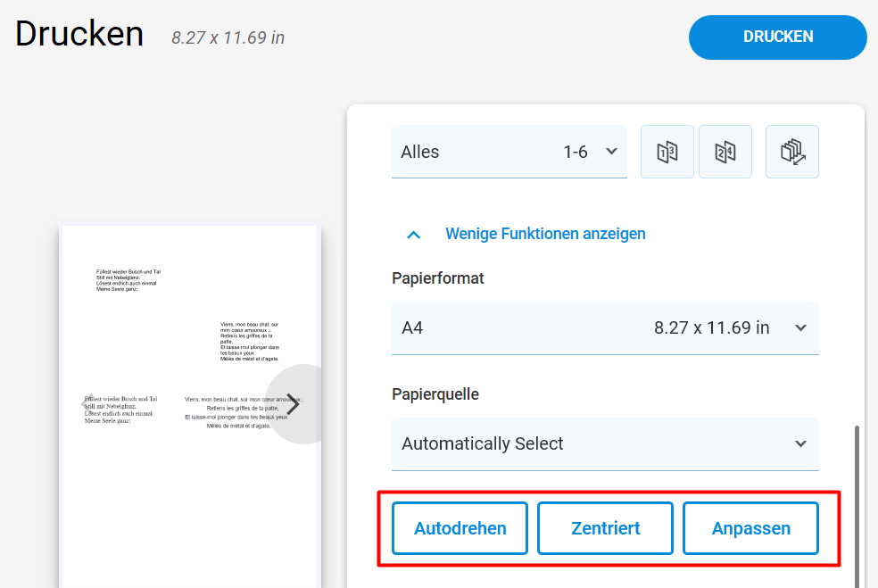Click the blue DRUCKEN button

click(778, 37)
